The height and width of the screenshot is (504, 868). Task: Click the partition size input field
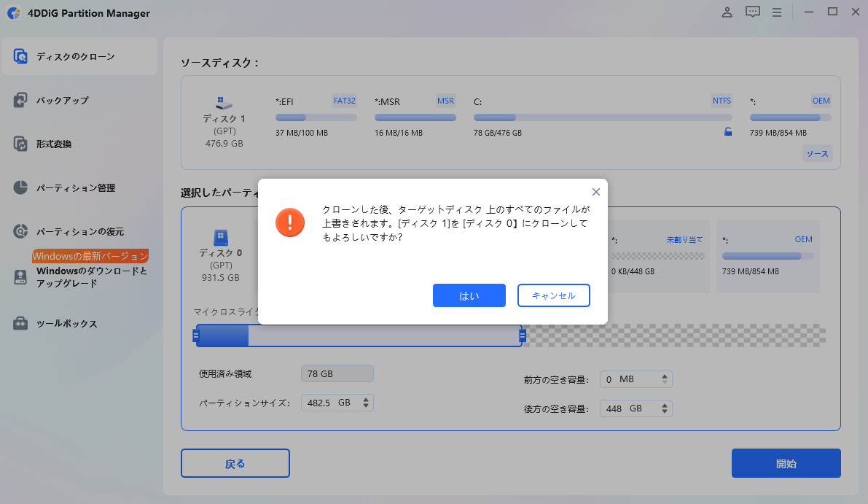321,403
